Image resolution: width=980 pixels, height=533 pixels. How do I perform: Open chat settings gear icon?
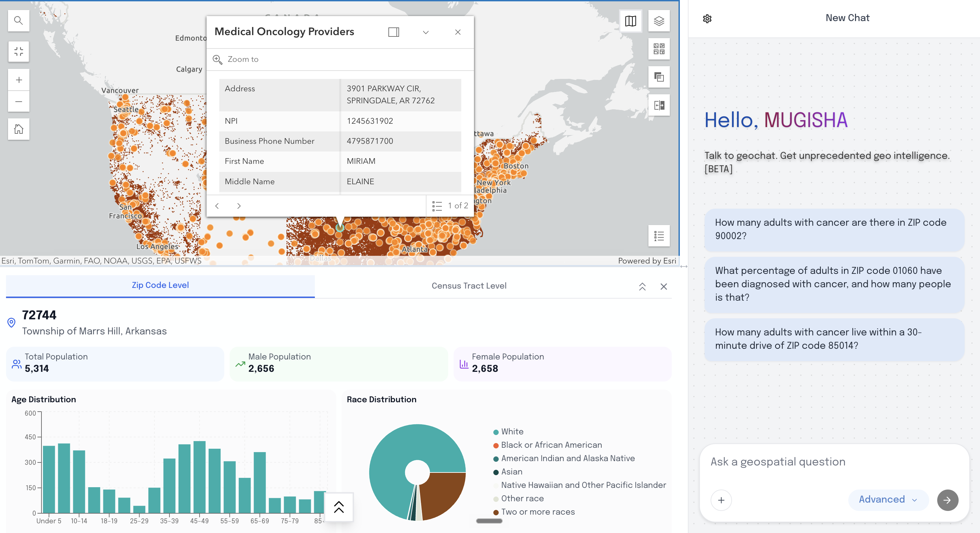pos(707,19)
